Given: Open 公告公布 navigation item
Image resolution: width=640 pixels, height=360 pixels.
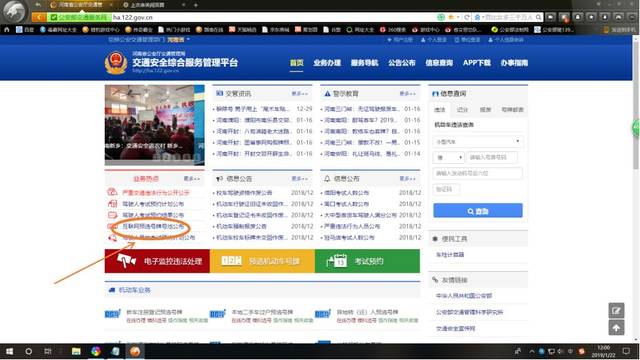Looking at the screenshot, I should (x=402, y=63).
